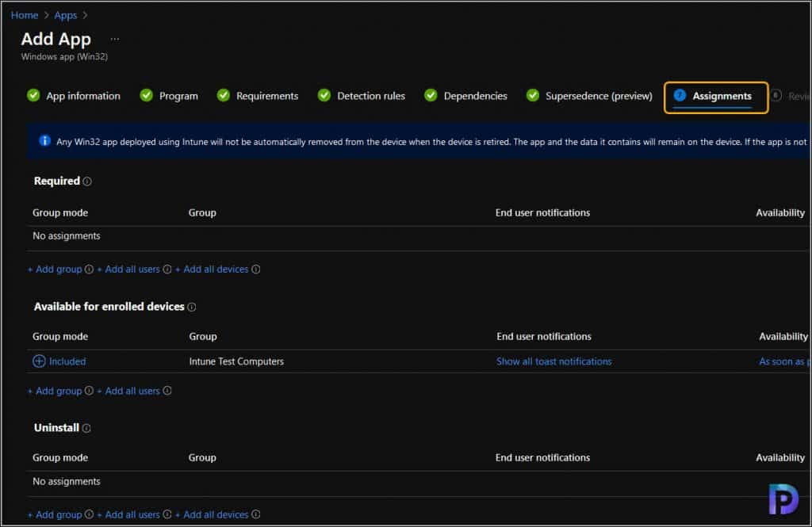Click Add all devices under Required section
The height and width of the screenshot is (527, 812).
pos(212,269)
